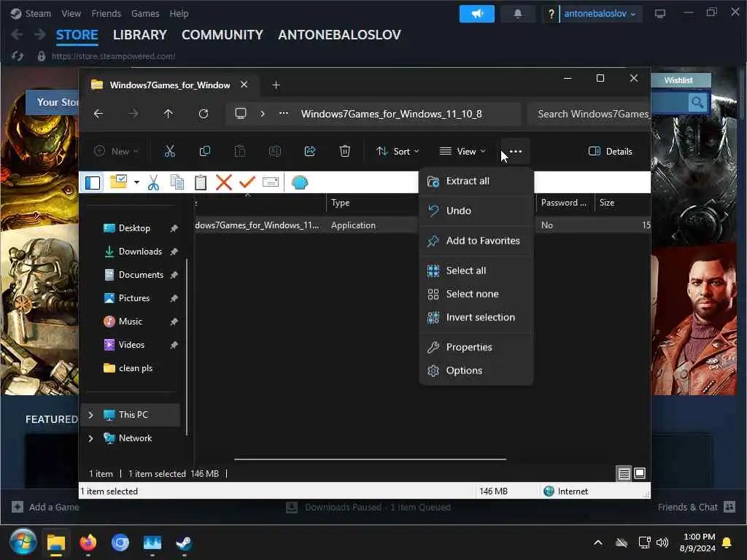747x560 pixels.
Task: Open the Sort dropdown
Action: (x=398, y=152)
